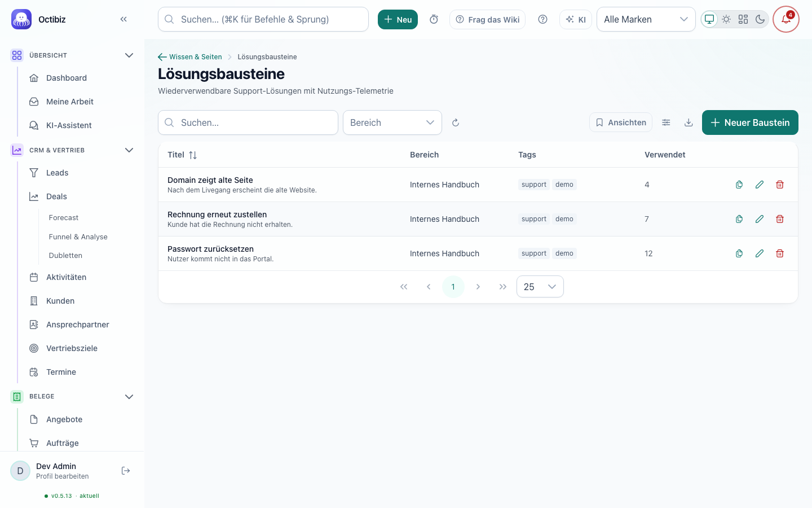
Task: Copy the 'Passwort zurücksetzen' Baustein
Action: click(739, 253)
